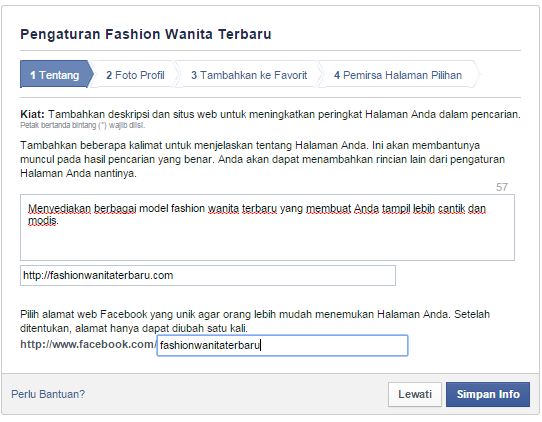542x422 pixels.
Task: Click the "Pilih alamat web Facebook" instruction text
Action: 255,321
